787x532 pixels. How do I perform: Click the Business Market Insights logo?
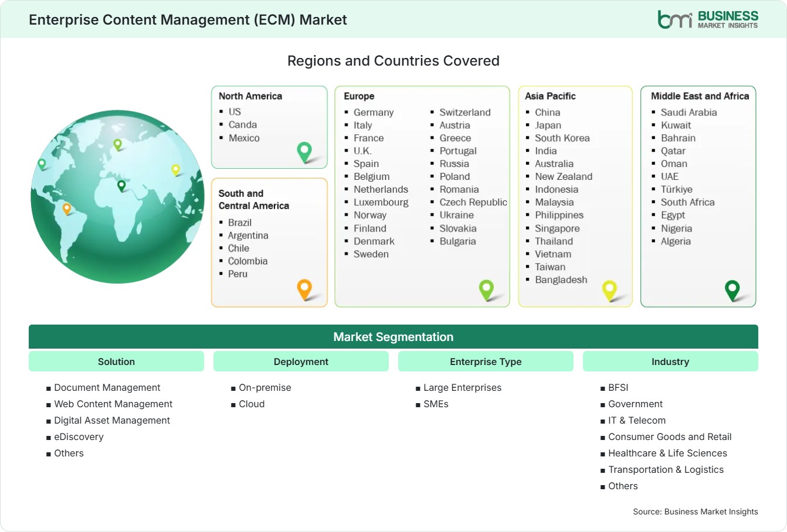click(x=708, y=19)
